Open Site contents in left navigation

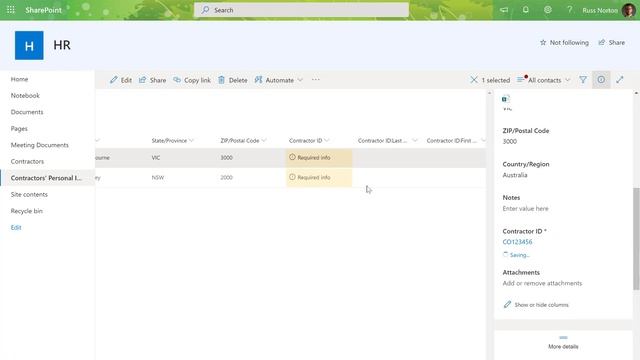29,194
